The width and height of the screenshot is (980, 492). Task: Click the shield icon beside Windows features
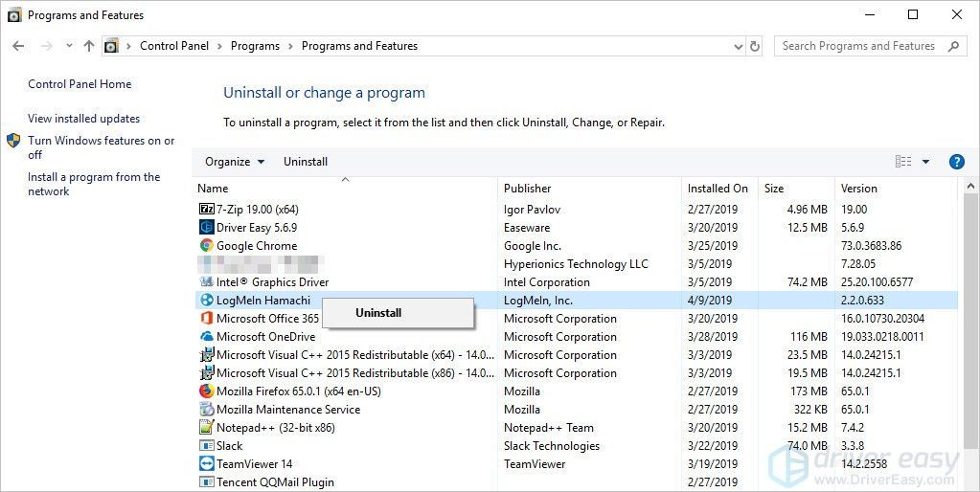13,141
